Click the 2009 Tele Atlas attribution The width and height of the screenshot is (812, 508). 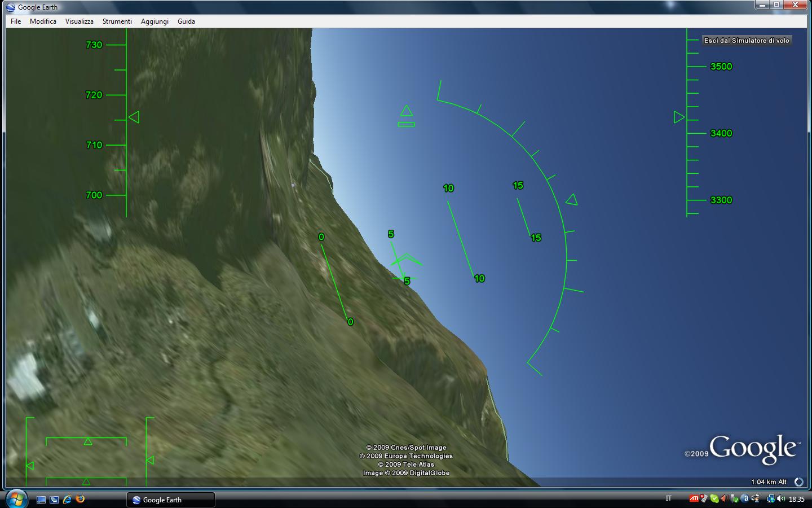[x=406, y=465]
